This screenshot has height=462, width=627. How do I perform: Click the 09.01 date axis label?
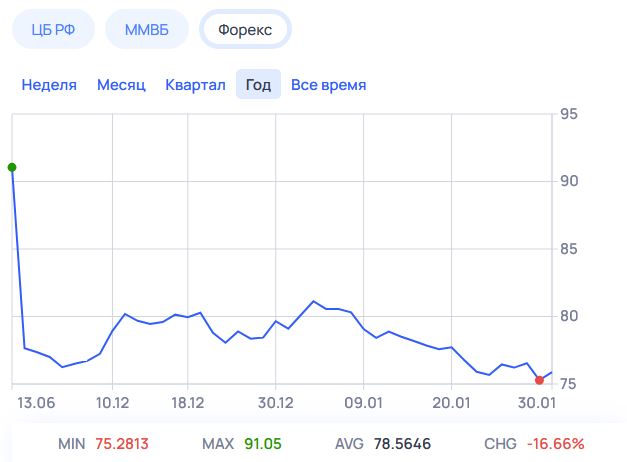coord(363,402)
